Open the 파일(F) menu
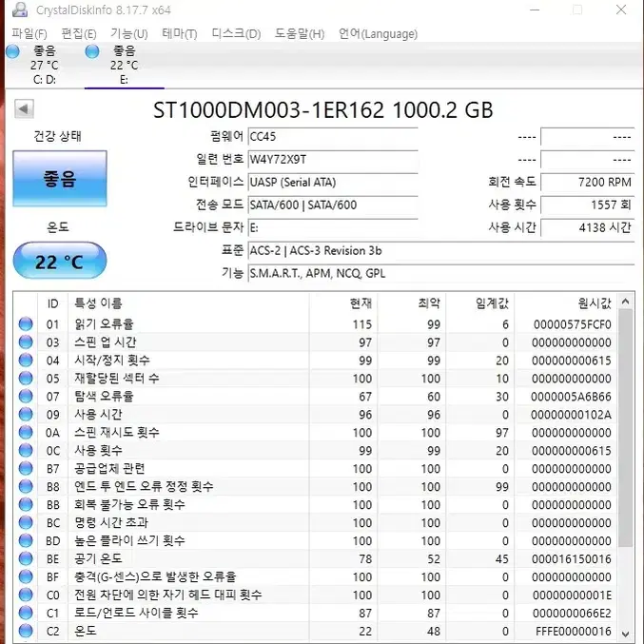This screenshot has width=644, height=644. coord(29,33)
